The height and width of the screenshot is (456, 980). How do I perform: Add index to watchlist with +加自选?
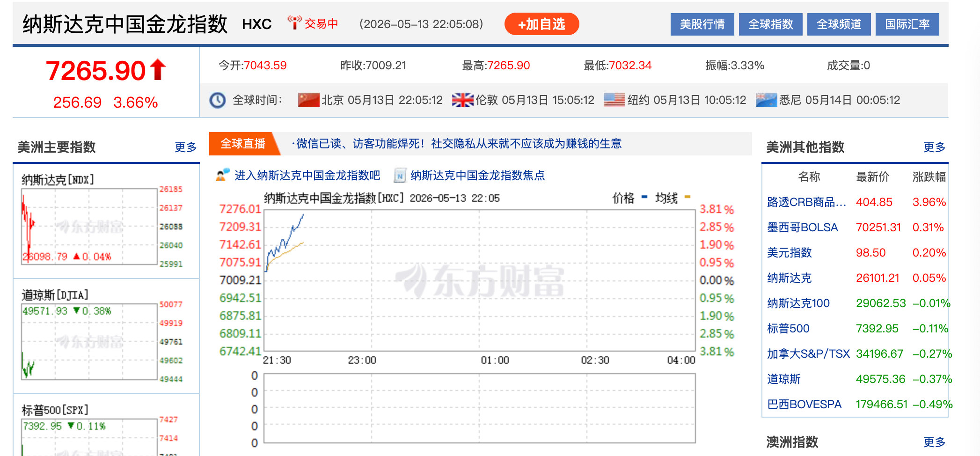pyautogui.click(x=541, y=24)
